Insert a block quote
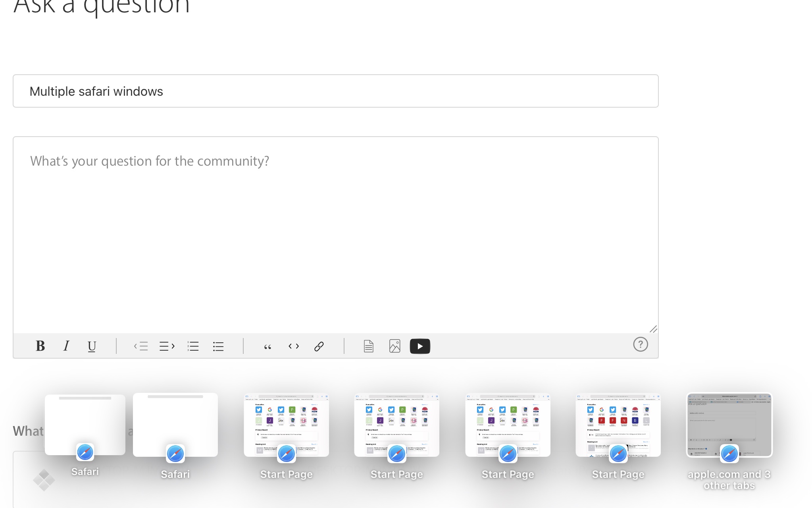Image resolution: width=812 pixels, height=508 pixels. [268, 346]
